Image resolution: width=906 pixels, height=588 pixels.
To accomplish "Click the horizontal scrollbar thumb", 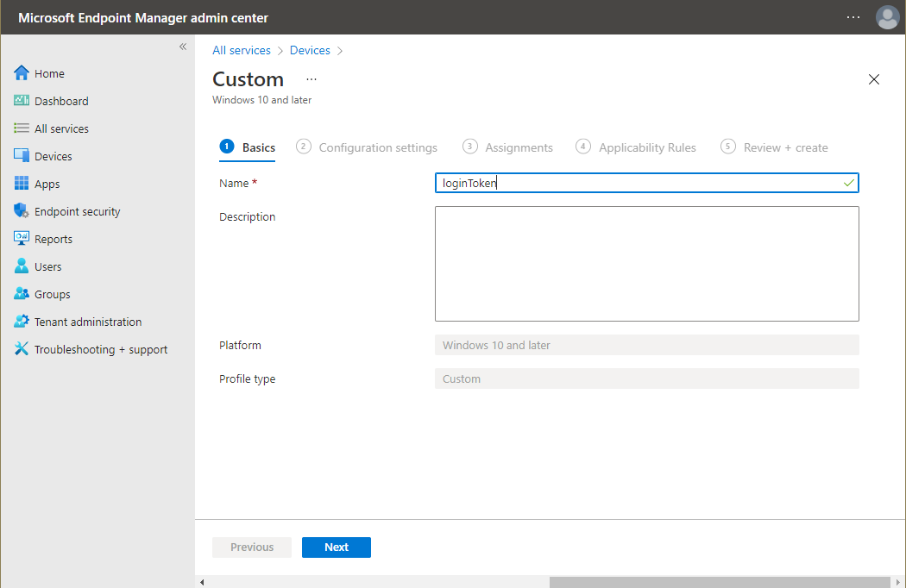I will 720,582.
